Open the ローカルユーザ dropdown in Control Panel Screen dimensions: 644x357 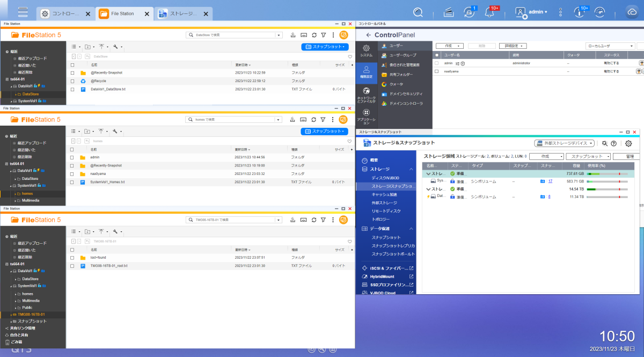pos(610,46)
